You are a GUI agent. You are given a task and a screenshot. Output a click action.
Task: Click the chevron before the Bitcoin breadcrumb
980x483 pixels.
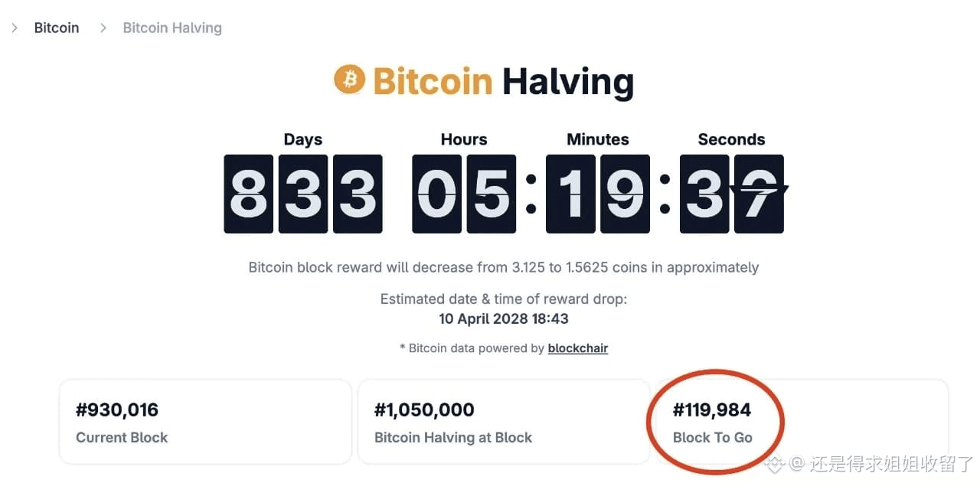point(15,28)
